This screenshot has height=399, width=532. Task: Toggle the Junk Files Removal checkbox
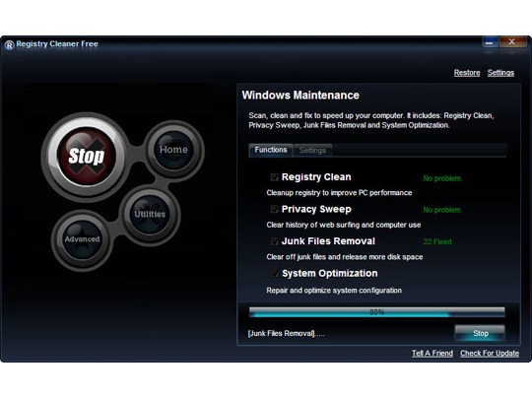tap(275, 241)
